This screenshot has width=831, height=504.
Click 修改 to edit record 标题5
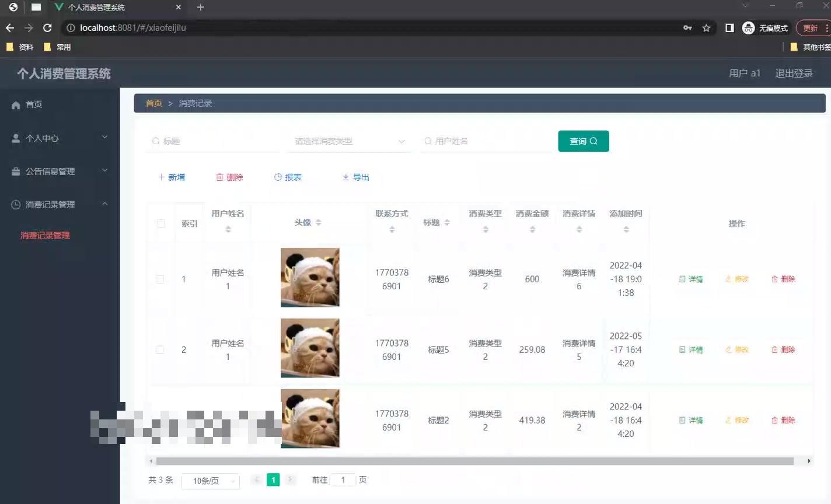point(736,349)
